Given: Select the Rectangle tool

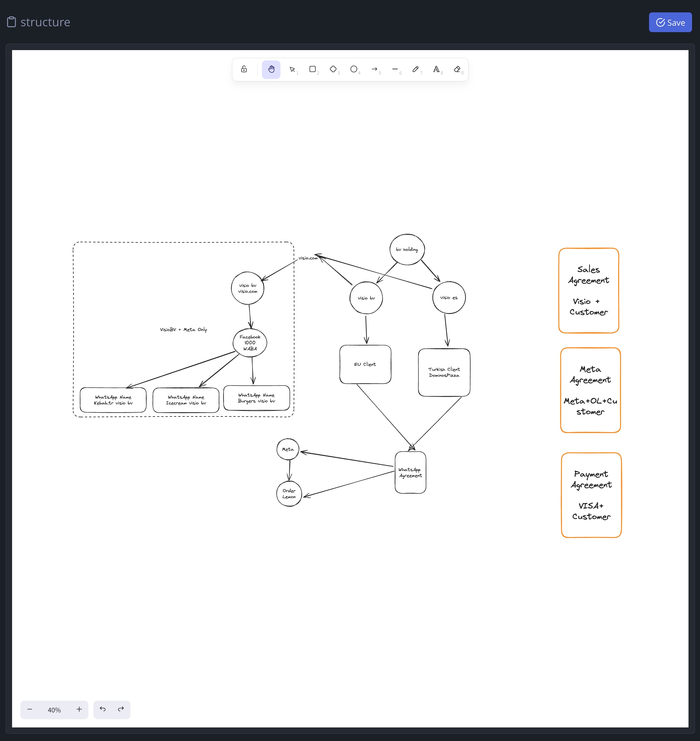Looking at the screenshot, I should [x=313, y=70].
